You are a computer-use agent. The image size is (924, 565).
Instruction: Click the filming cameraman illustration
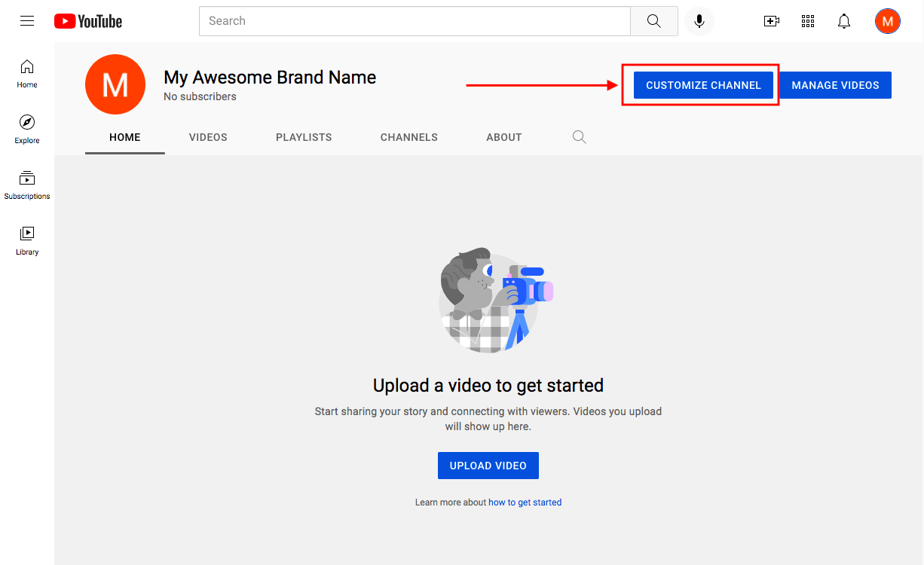click(x=494, y=300)
